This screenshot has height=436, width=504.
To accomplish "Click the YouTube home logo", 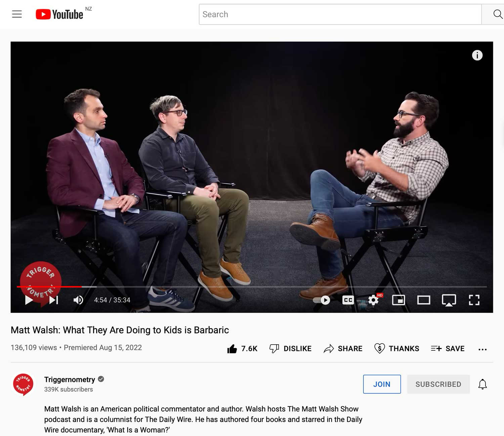I will [x=59, y=14].
